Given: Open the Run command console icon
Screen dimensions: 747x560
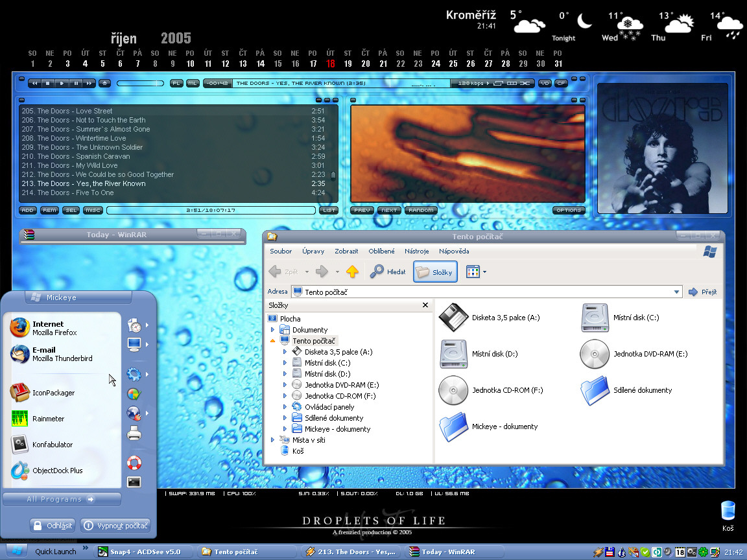Looking at the screenshot, I should pyautogui.click(x=134, y=482).
